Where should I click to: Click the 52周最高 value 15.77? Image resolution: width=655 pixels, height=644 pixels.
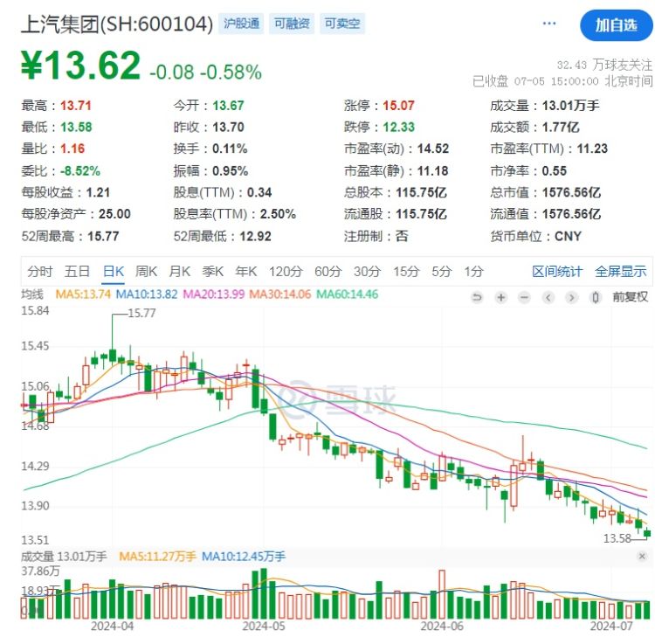[103, 237]
